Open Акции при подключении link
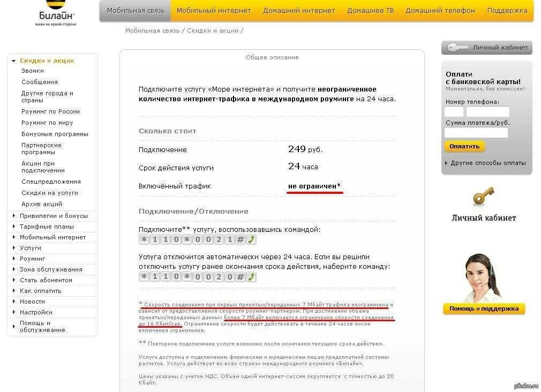 pos(43,167)
